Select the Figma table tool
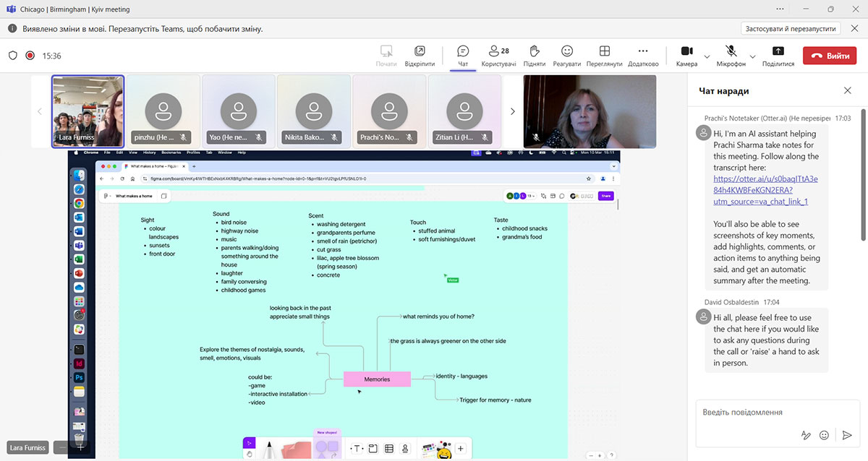Image resolution: width=868 pixels, height=461 pixels. 389,449
